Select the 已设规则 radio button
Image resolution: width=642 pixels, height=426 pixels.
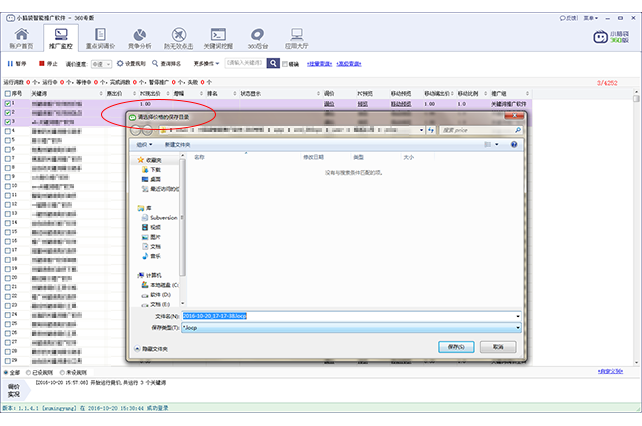tap(30, 372)
